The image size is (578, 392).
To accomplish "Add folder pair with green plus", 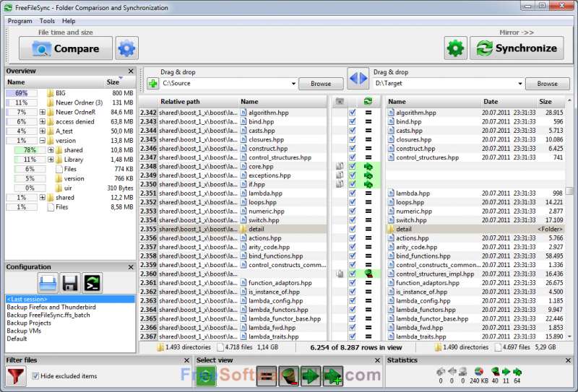I will click(x=152, y=84).
